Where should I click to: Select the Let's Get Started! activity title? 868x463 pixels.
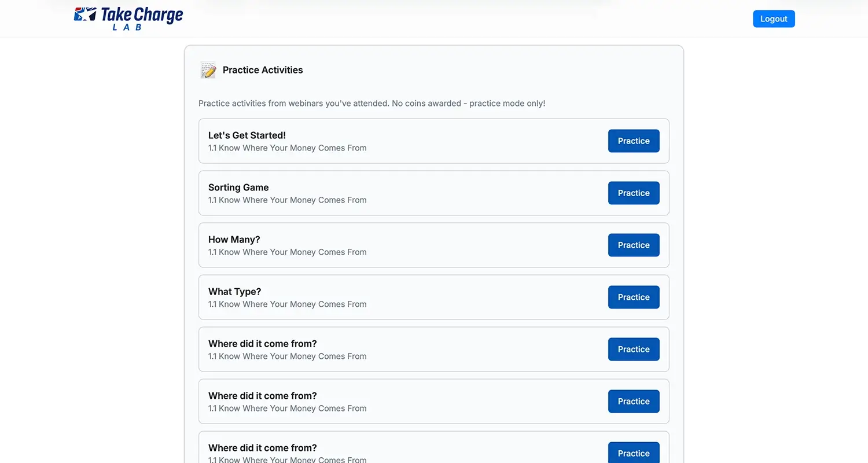pyautogui.click(x=247, y=135)
